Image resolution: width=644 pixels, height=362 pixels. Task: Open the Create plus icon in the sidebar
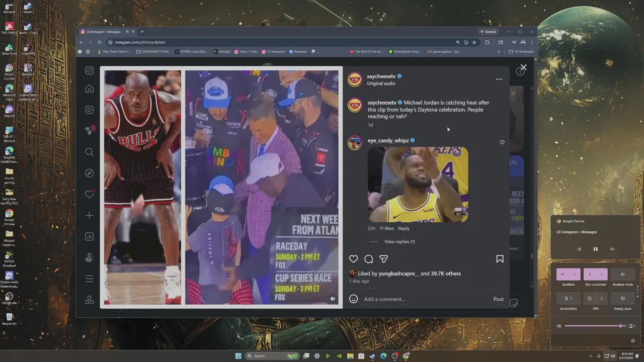pos(89,215)
